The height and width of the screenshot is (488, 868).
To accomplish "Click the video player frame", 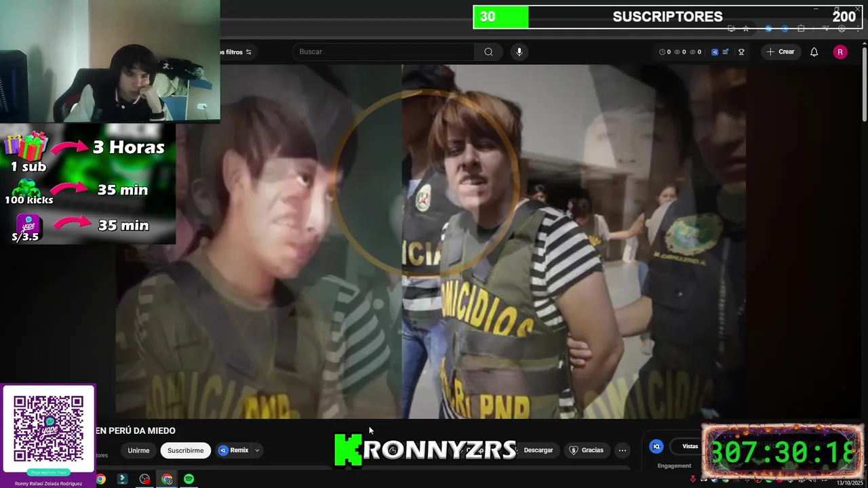I will pos(431,241).
